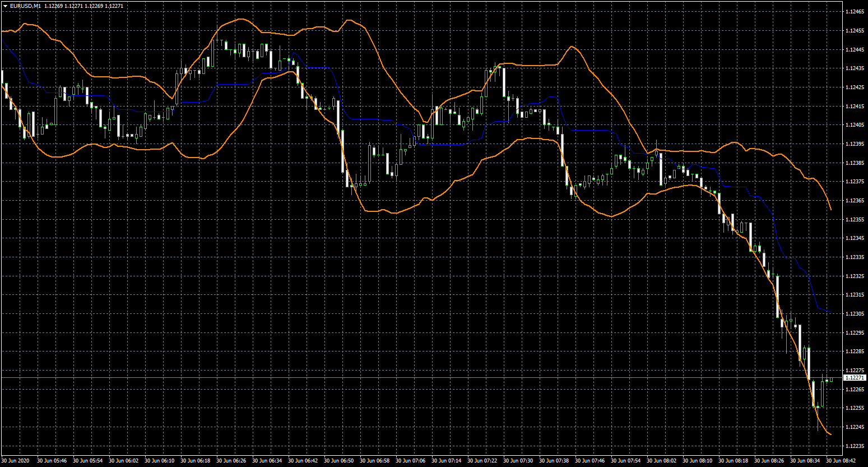Click the 1.12305 price scale label
Screen dimensions: 868x467
tap(854, 313)
